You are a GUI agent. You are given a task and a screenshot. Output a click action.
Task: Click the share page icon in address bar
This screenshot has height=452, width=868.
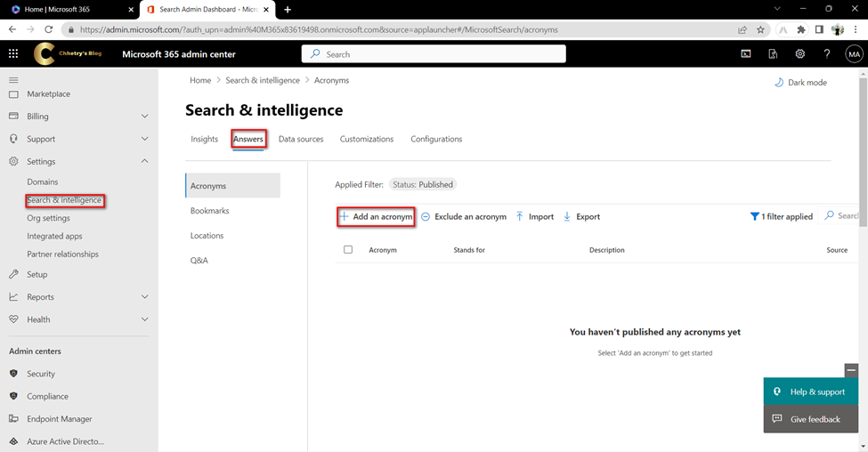click(742, 30)
